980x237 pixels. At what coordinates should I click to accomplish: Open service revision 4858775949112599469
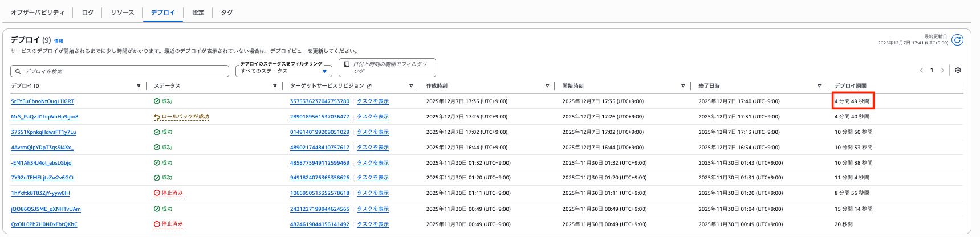click(320, 163)
